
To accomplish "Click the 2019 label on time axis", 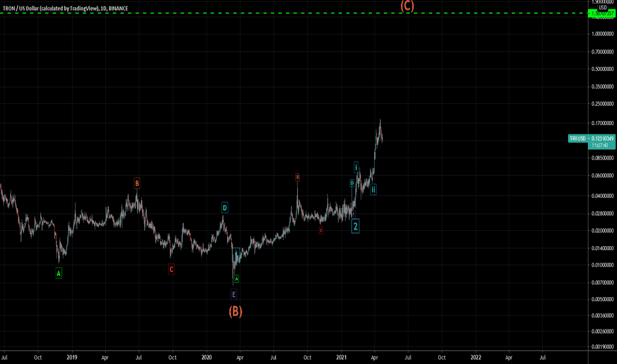I will point(71,357).
